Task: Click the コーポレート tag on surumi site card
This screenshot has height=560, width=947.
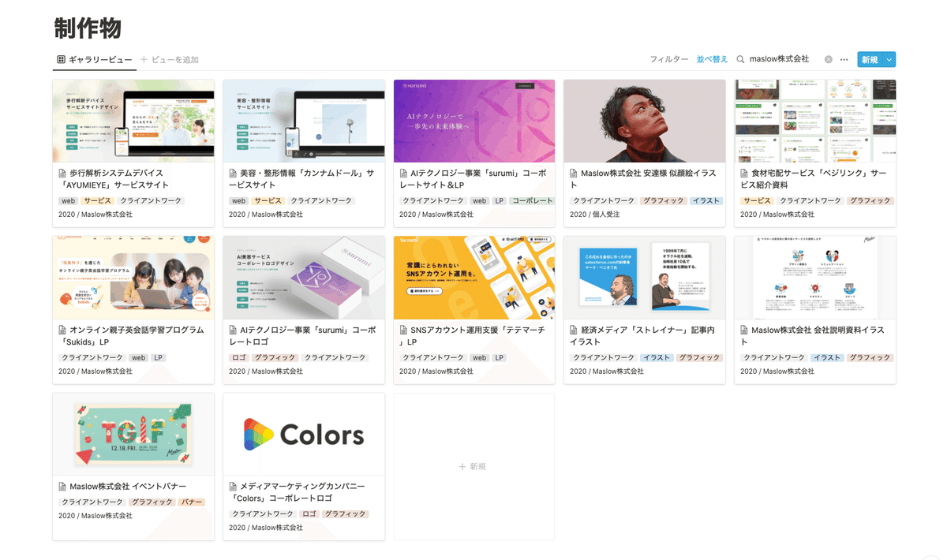Action: click(x=533, y=201)
